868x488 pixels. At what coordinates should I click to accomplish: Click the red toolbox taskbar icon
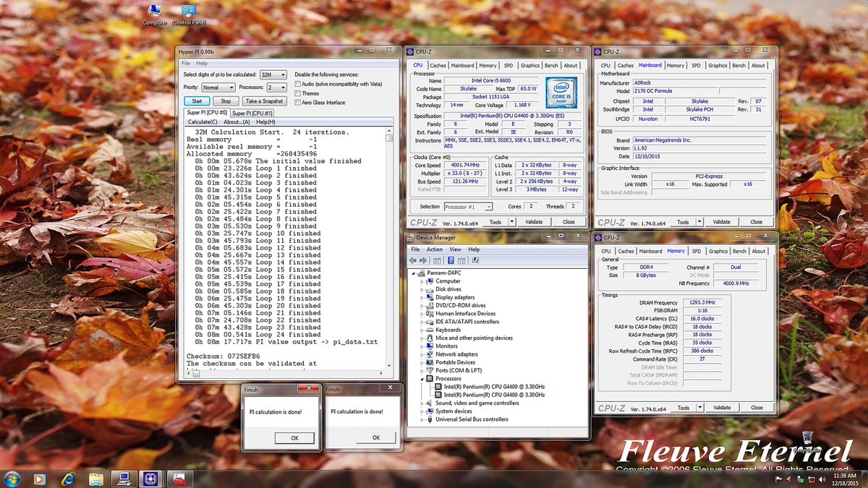180,479
